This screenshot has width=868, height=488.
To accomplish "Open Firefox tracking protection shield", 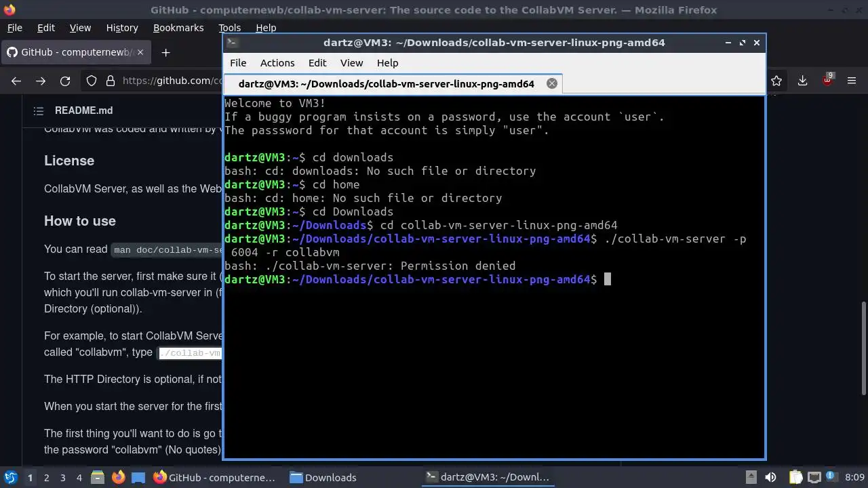I will point(92,81).
